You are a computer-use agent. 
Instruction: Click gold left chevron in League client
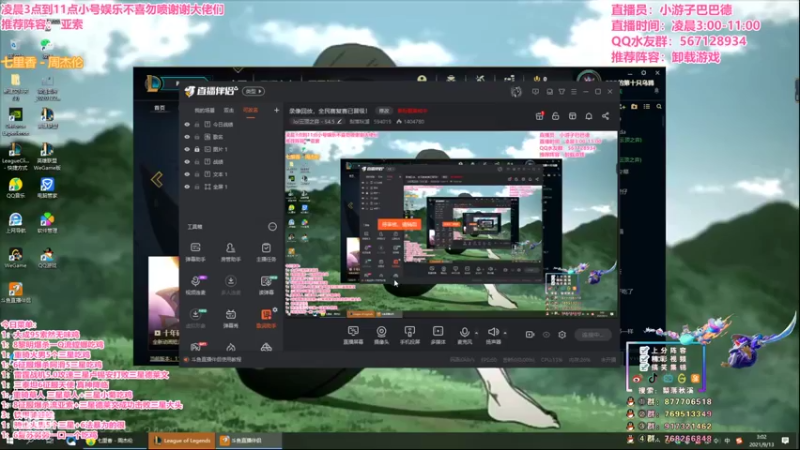coord(157,179)
